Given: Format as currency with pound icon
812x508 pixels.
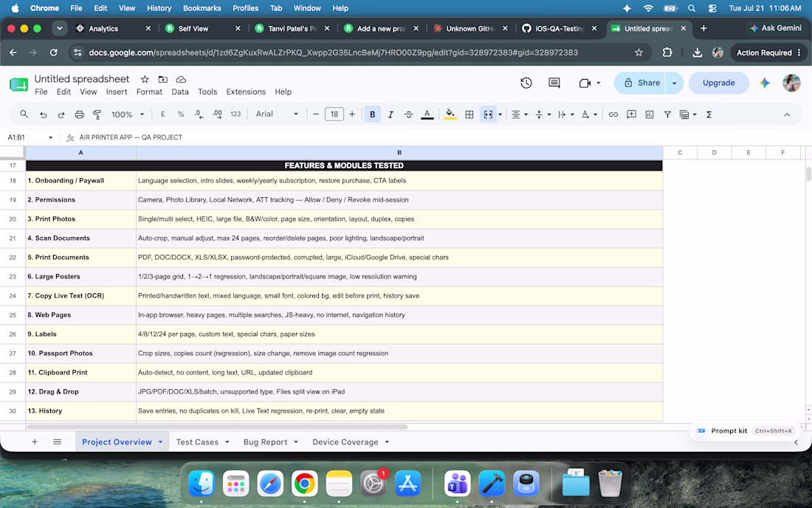Looking at the screenshot, I should (162, 114).
